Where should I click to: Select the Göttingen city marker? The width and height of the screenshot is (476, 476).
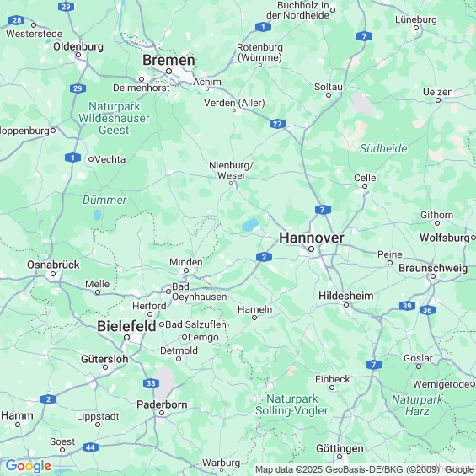[340, 457]
